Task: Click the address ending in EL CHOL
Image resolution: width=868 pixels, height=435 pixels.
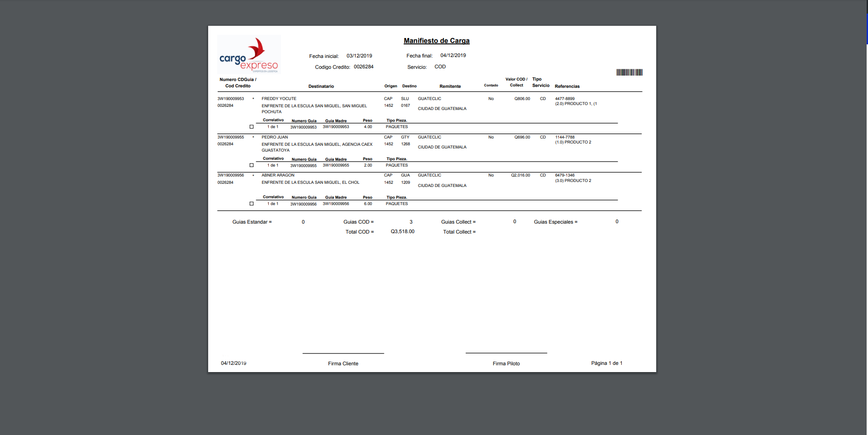Action: (x=310, y=182)
